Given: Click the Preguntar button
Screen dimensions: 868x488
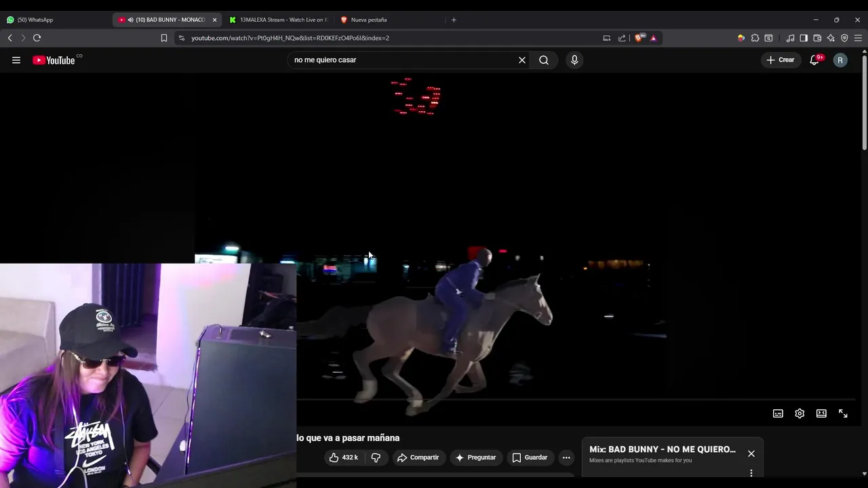Looking at the screenshot, I should pos(476,457).
